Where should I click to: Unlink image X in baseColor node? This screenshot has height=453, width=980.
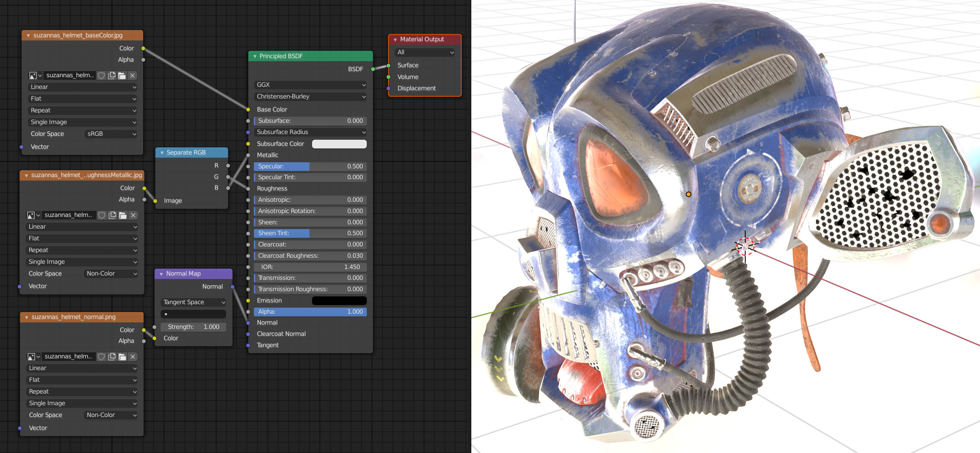coord(133,75)
